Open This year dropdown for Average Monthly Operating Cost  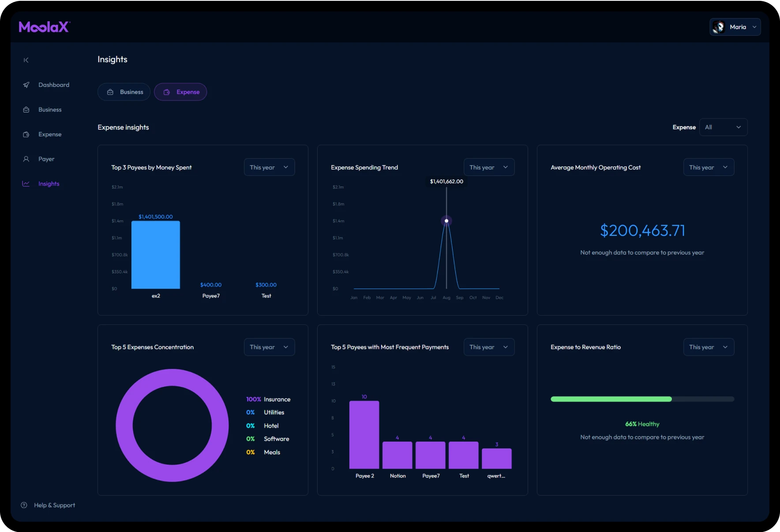pyautogui.click(x=709, y=167)
